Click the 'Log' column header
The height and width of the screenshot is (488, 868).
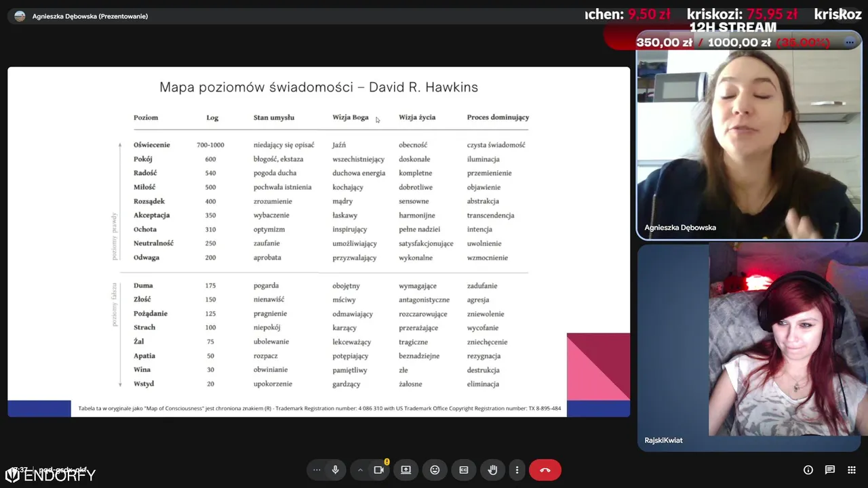(212, 117)
